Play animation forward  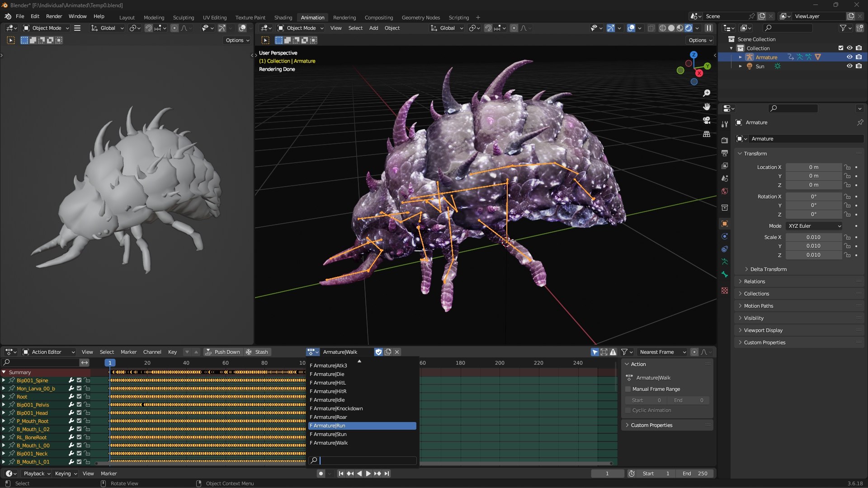pyautogui.click(x=368, y=474)
